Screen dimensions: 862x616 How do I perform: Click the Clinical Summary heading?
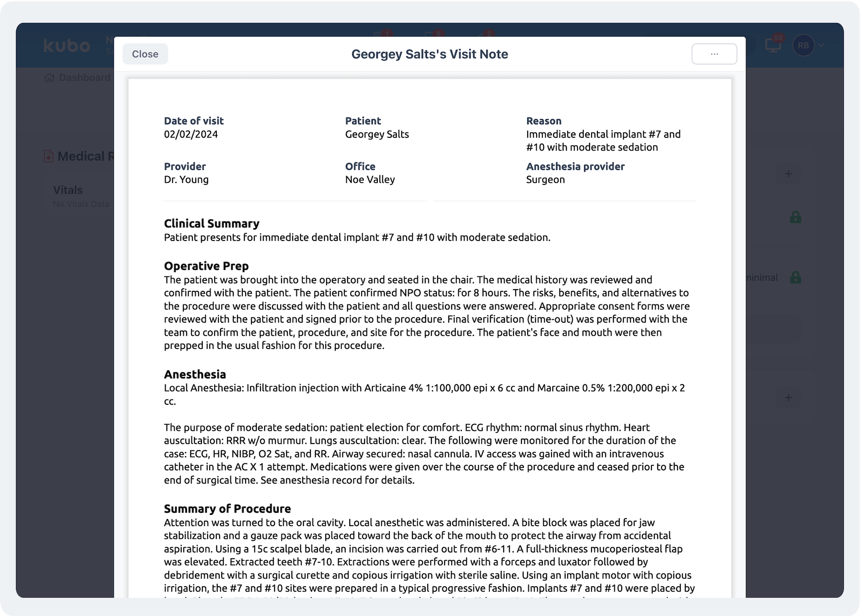point(212,223)
